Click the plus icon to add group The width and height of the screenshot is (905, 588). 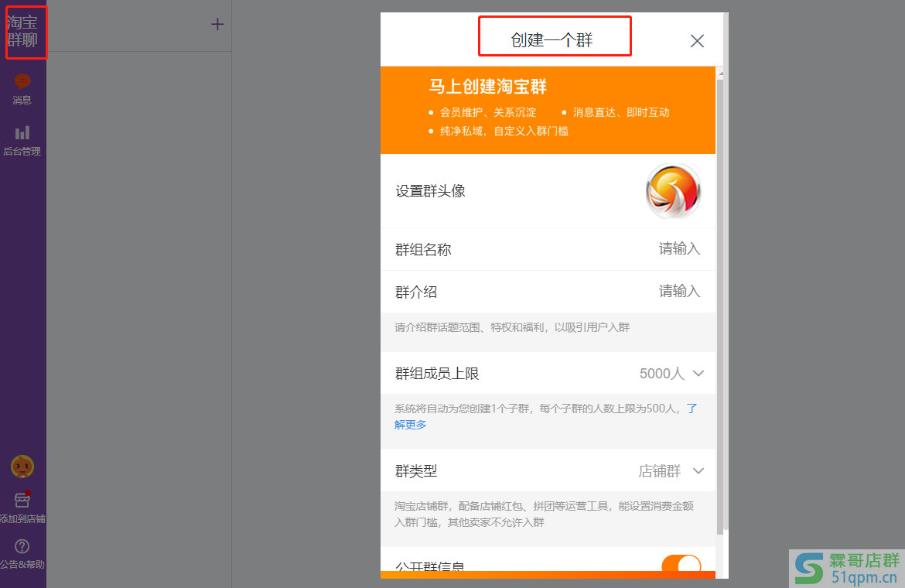(x=217, y=25)
